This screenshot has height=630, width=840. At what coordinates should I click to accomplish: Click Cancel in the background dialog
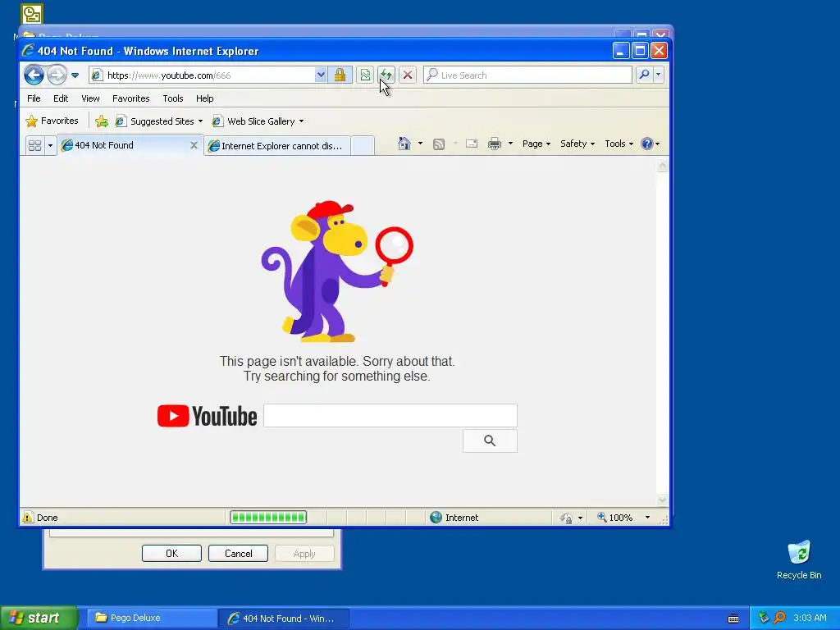click(x=238, y=554)
